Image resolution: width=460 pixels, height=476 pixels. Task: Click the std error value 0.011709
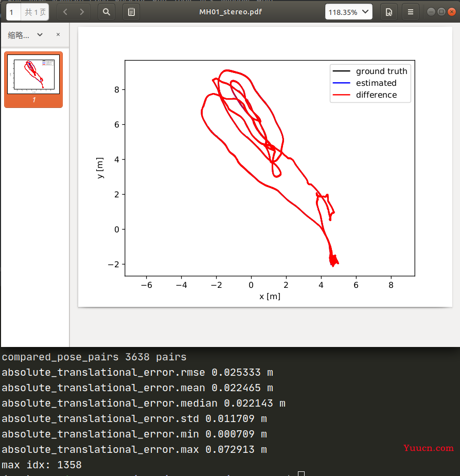(230, 419)
